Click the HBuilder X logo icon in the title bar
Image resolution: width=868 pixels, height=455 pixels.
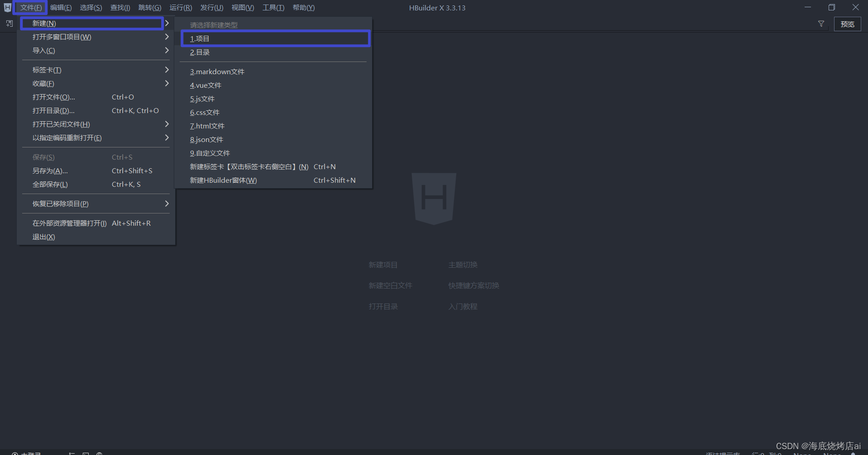point(7,8)
